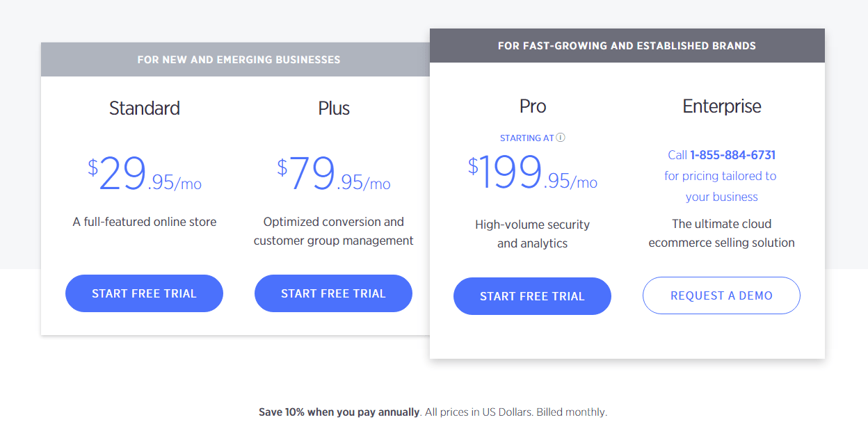Click the New and Emerging Businesses banner

(x=239, y=60)
